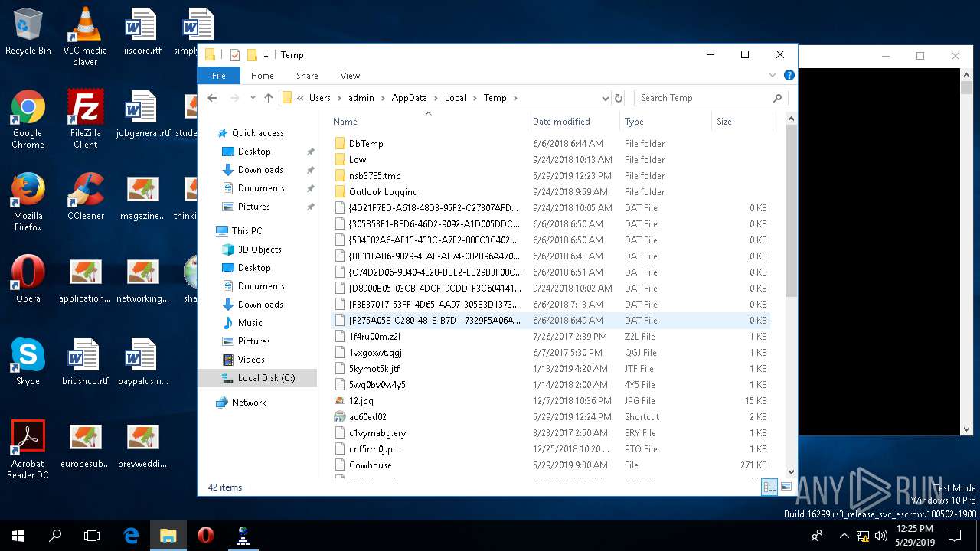The image size is (980, 551).
Task: Select the Cowhouse file
Action: coord(370,465)
